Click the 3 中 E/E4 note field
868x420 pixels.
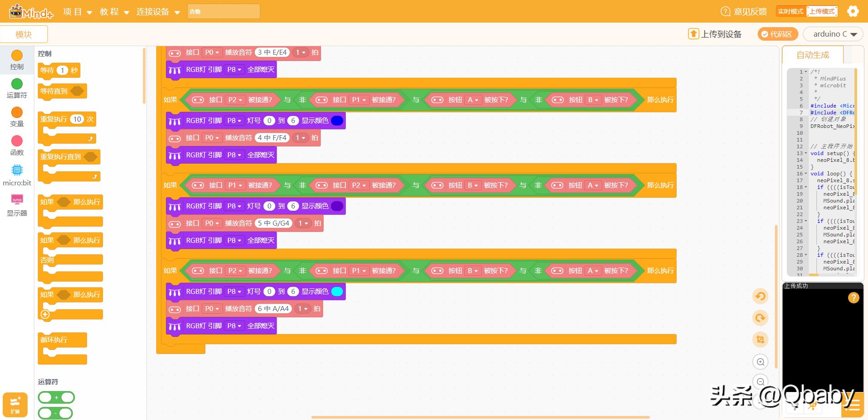[272, 52]
